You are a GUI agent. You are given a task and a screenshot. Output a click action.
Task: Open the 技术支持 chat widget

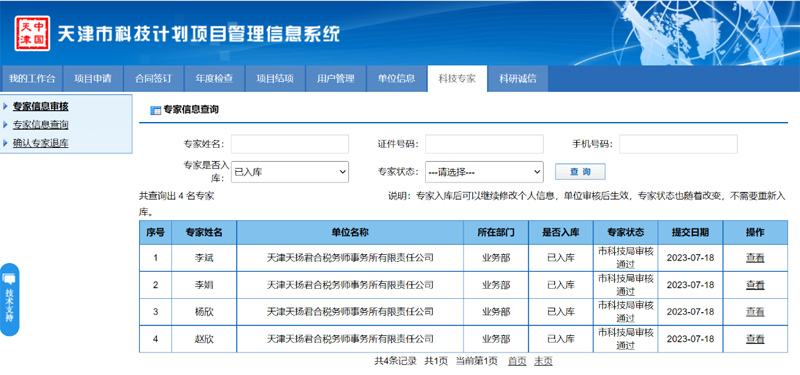coord(9,299)
